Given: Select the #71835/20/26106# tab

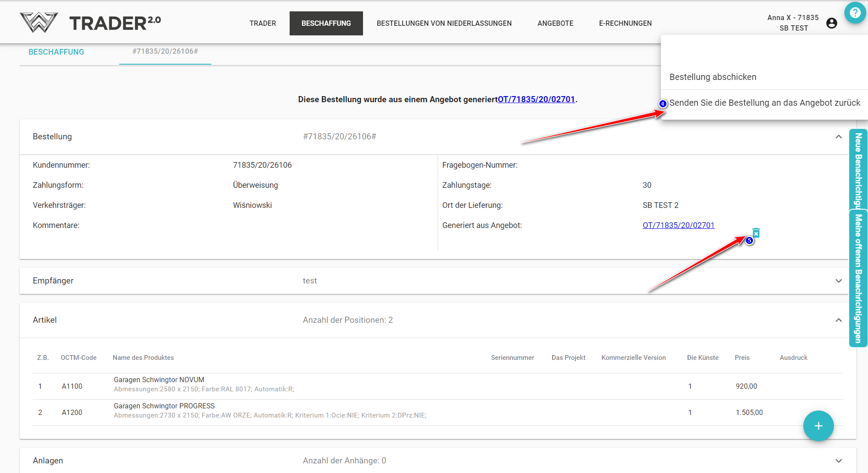Looking at the screenshot, I should click(165, 52).
